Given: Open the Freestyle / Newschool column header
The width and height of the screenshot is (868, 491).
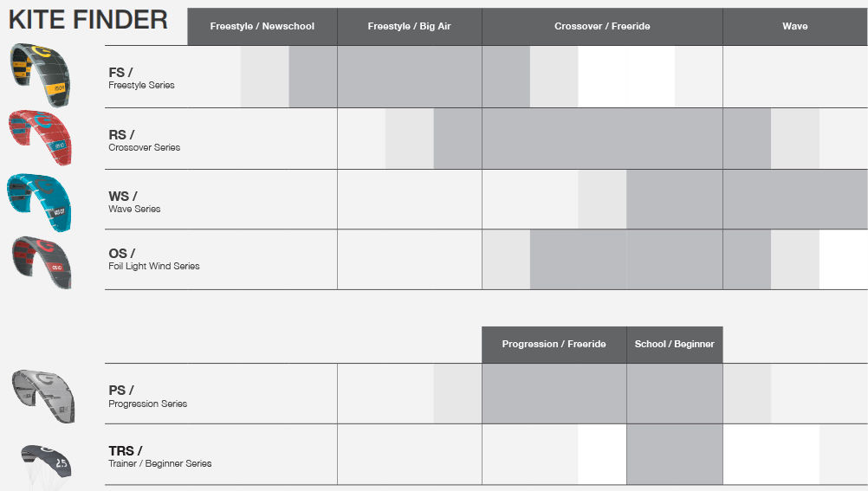Looking at the screenshot, I should 262,27.
